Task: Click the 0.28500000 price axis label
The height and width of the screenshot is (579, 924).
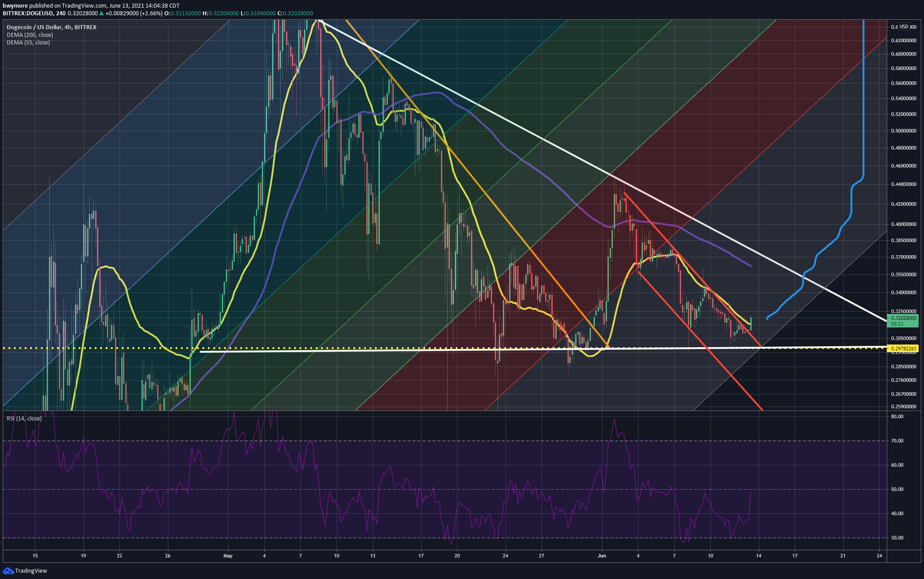Action: tap(903, 367)
